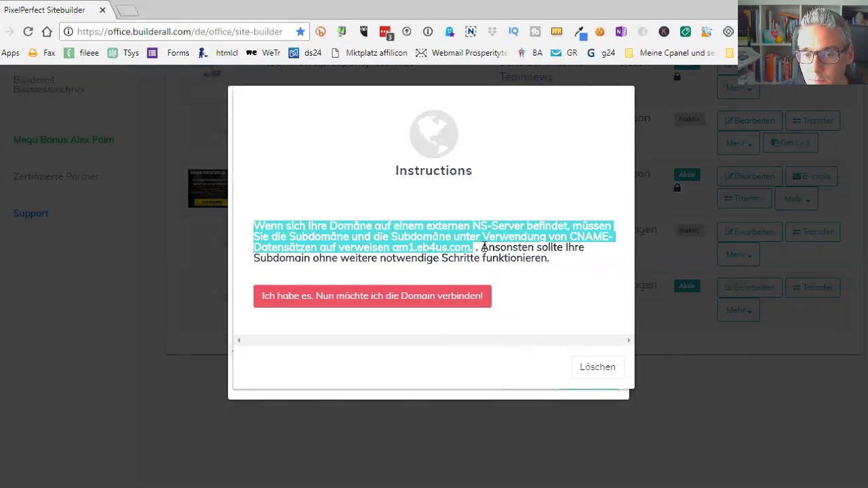Reload the page with the refresh icon
The height and width of the screenshot is (488, 868).
click(28, 31)
